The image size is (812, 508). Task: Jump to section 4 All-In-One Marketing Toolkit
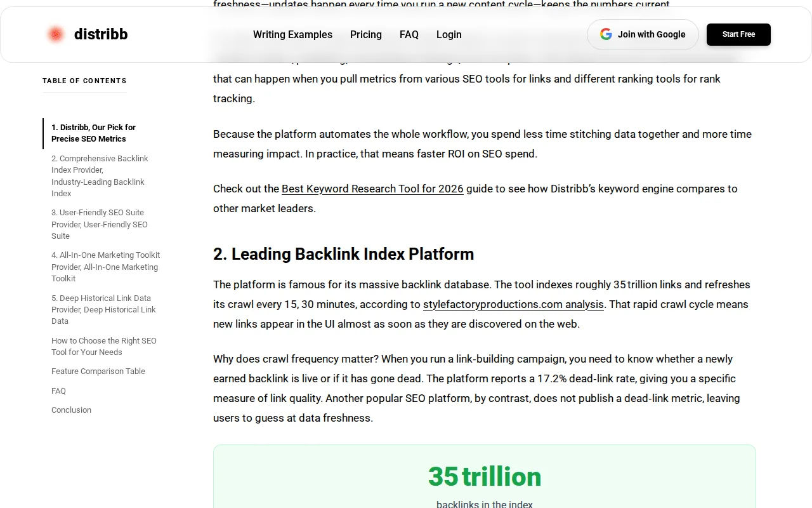click(x=105, y=267)
